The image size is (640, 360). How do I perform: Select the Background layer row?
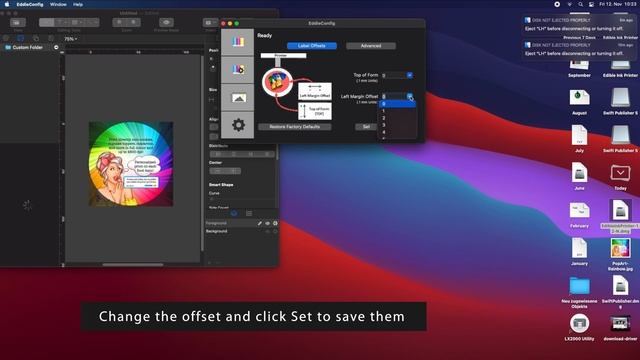(x=242, y=231)
